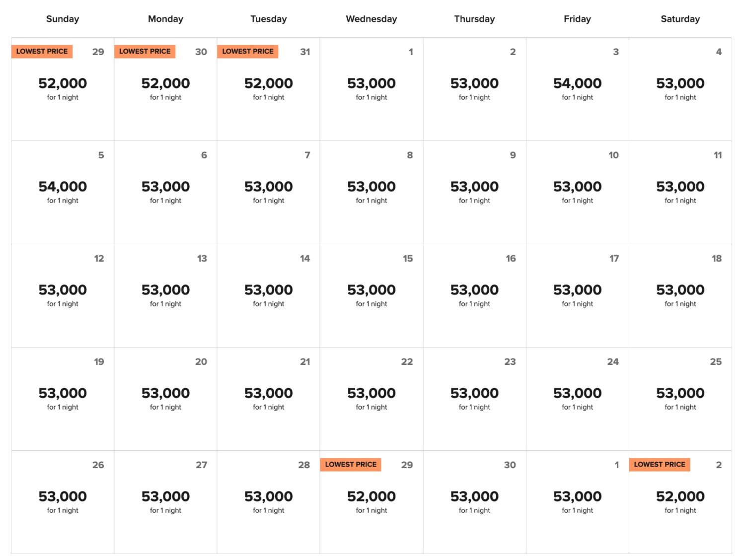Choose Monday the 20th for 1 night

165,399
